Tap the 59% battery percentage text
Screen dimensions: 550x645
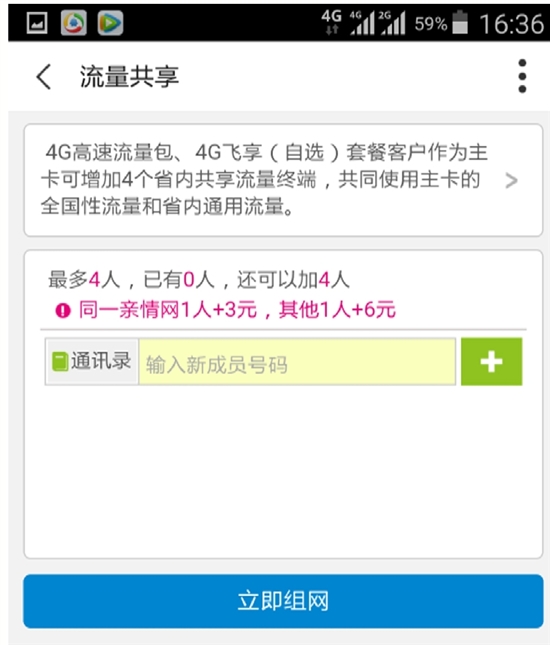pos(431,23)
